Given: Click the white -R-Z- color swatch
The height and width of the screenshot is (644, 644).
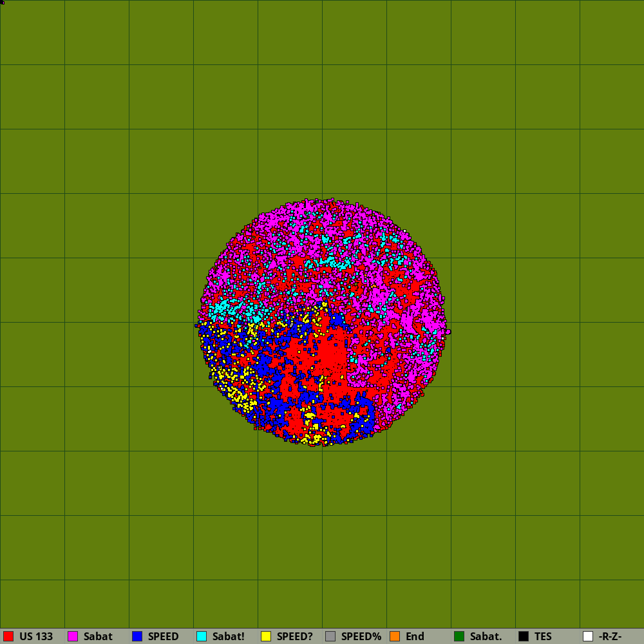Looking at the screenshot, I should pyautogui.click(x=588, y=636).
